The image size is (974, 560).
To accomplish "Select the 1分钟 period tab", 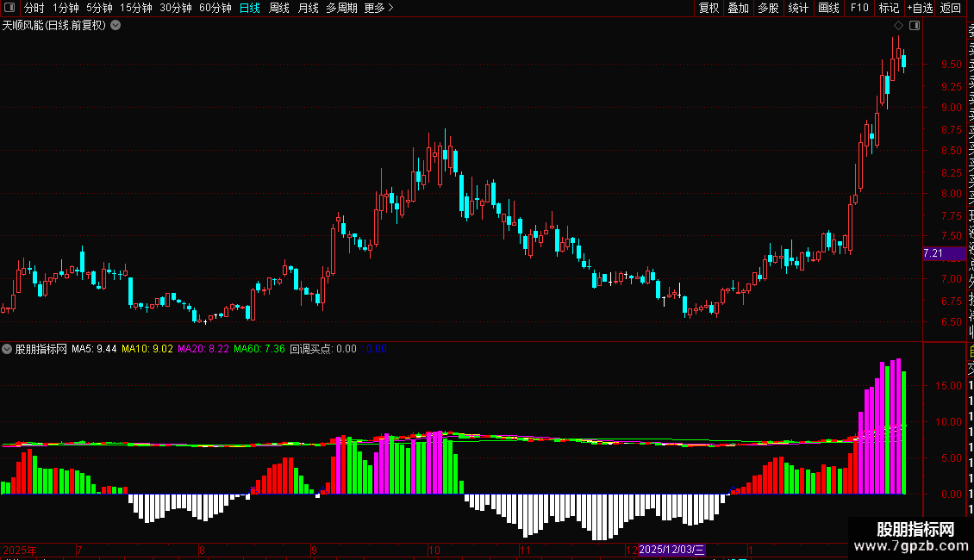I will click(x=66, y=8).
